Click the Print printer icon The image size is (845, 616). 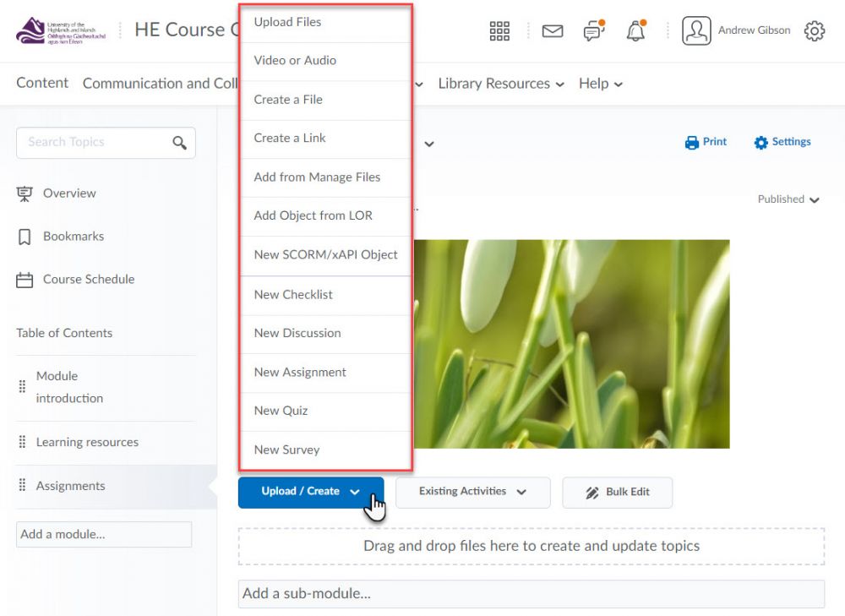tap(691, 142)
